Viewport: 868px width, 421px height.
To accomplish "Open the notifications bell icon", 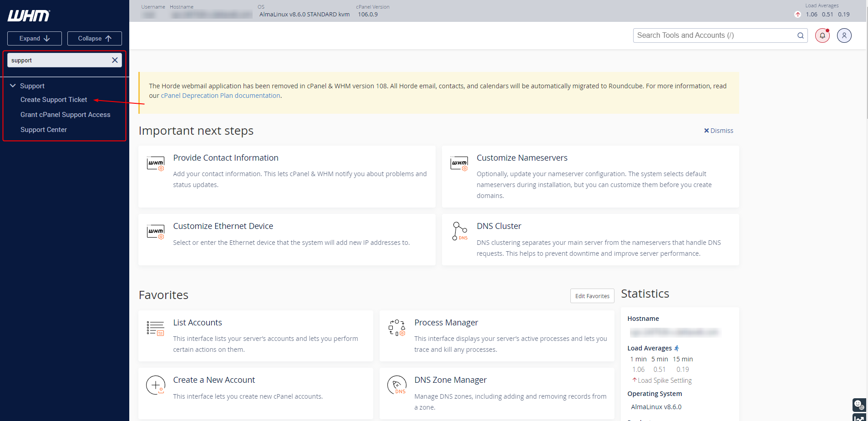I will pyautogui.click(x=822, y=36).
